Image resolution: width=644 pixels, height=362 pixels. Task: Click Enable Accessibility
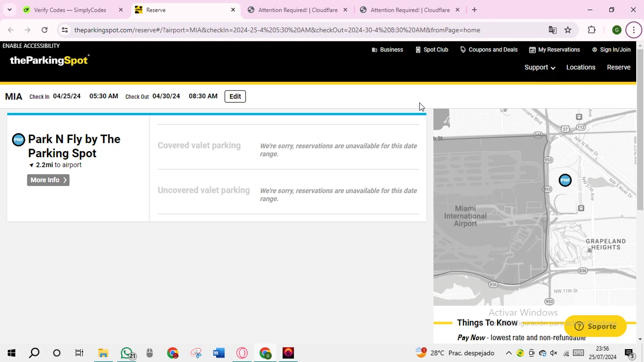31,46
